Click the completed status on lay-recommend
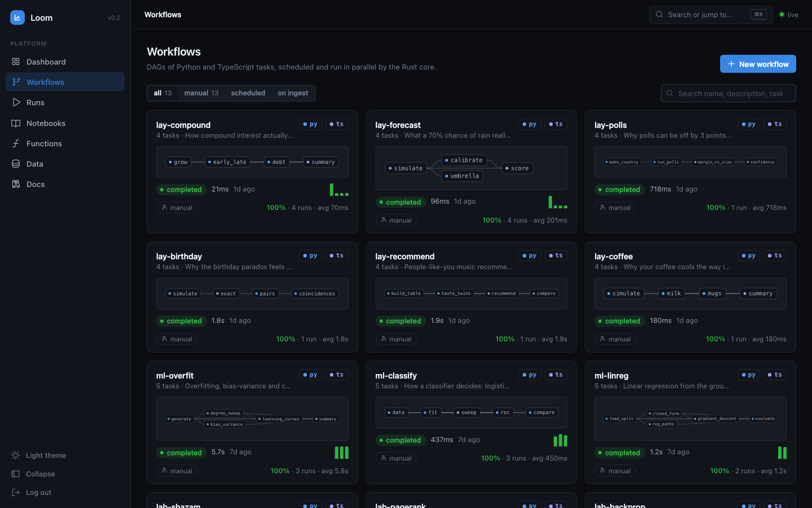This screenshot has height=508, width=812. pos(401,321)
